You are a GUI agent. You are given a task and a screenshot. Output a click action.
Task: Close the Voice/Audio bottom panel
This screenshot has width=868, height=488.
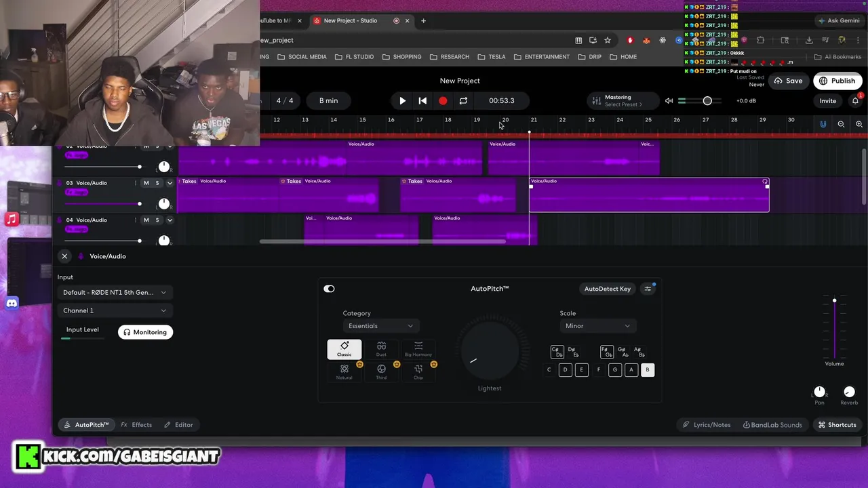click(x=64, y=256)
